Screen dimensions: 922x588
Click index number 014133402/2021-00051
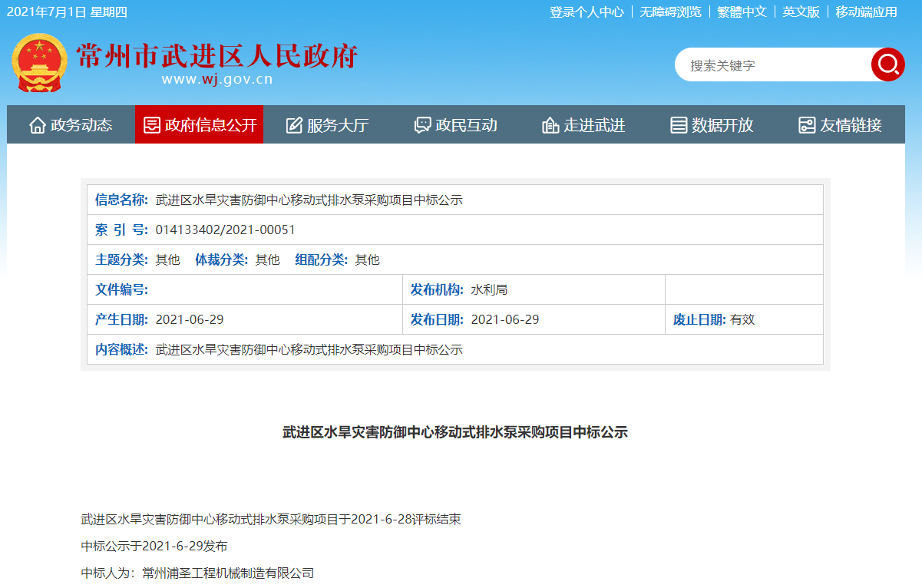[x=225, y=230]
